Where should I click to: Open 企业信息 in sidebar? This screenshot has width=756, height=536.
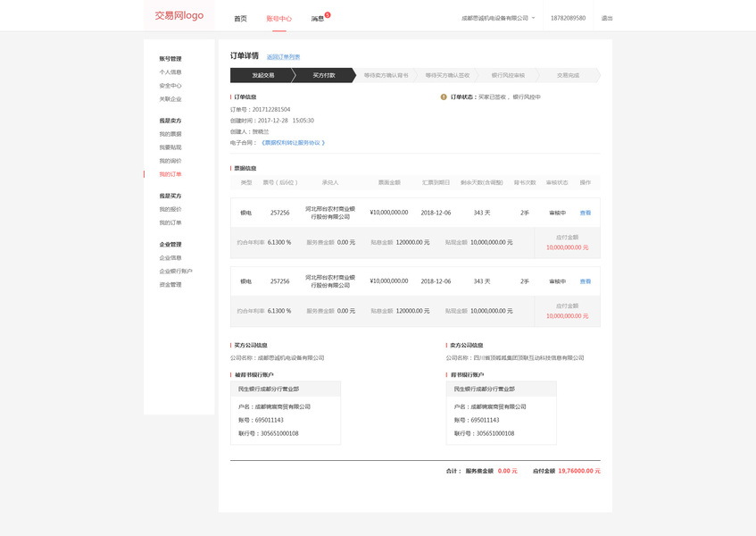[x=170, y=257]
